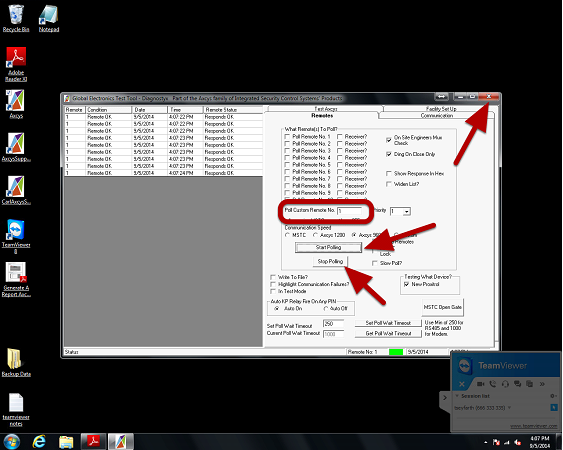Click the TeamViewer panel phone call icon
The width and height of the screenshot is (563, 450).
click(x=493, y=384)
